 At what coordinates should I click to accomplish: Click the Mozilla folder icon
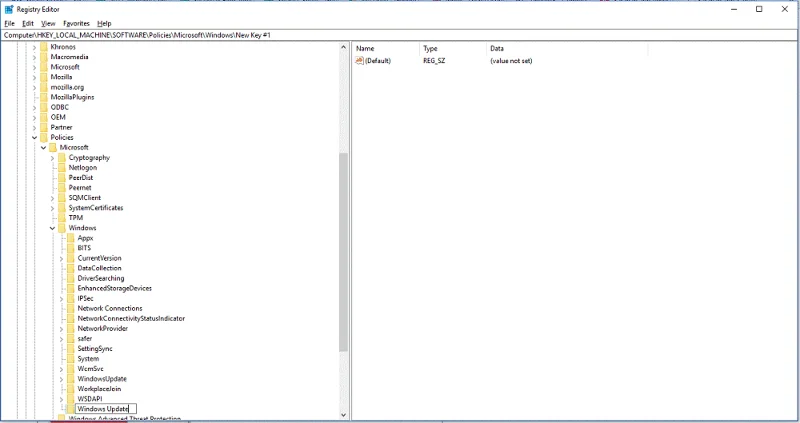pos(44,77)
